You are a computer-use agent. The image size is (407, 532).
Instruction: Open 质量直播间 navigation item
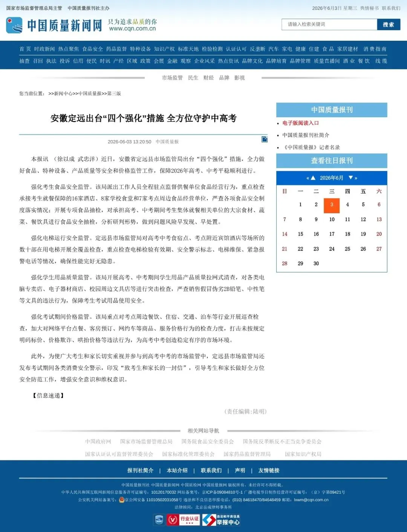[x=327, y=61]
